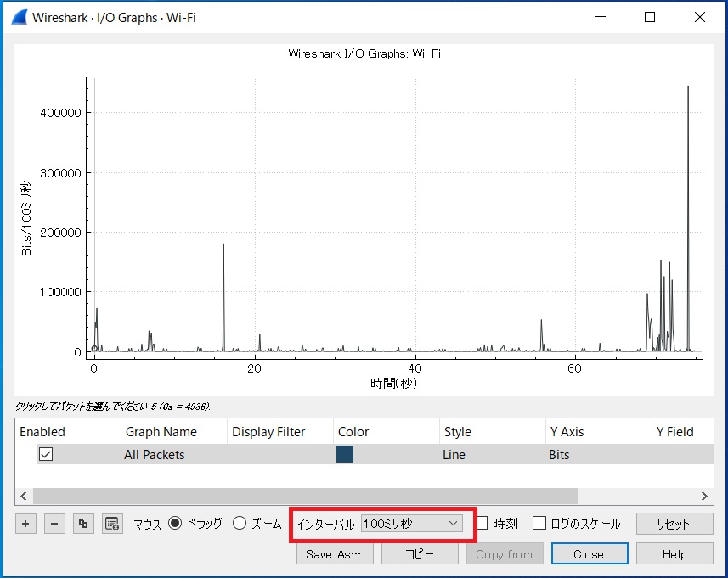
Task: Select the ズーム mouse mode radio
Action: click(x=240, y=524)
